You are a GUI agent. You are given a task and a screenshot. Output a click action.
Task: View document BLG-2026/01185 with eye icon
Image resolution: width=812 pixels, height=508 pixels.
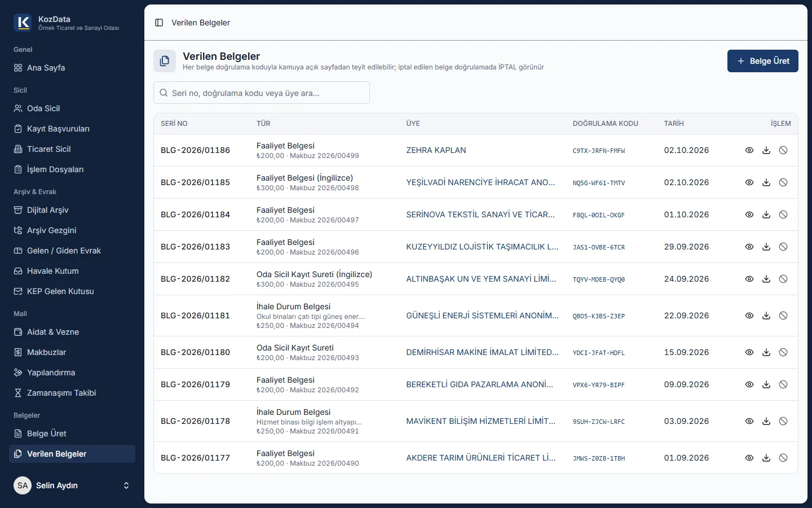pos(749,182)
